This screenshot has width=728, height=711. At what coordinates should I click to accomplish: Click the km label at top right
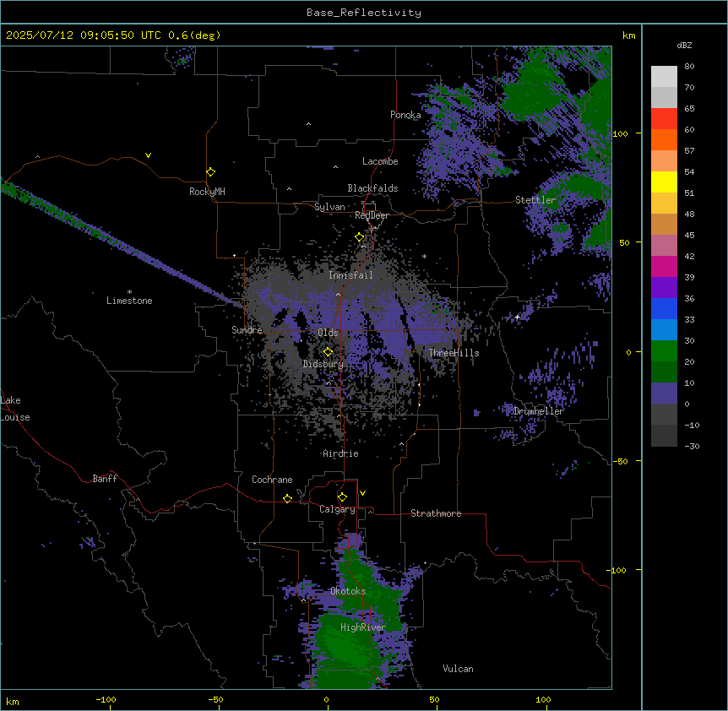pos(629,35)
